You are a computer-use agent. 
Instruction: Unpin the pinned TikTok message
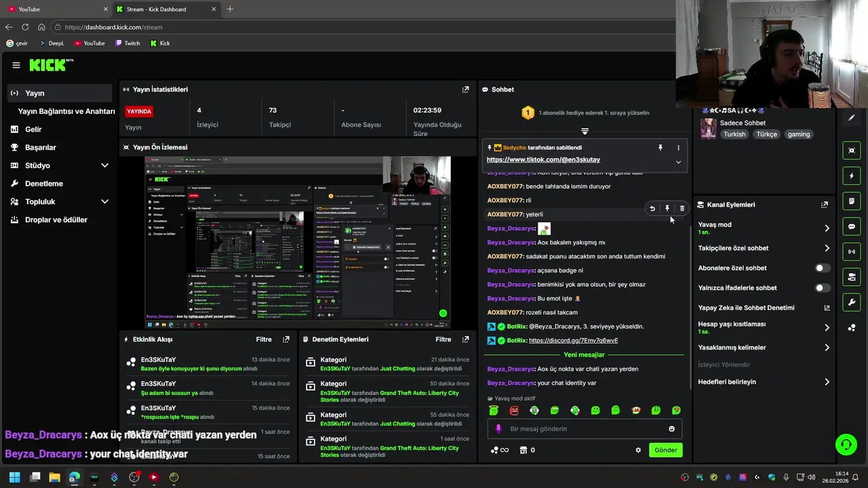[x=660, y=148]
